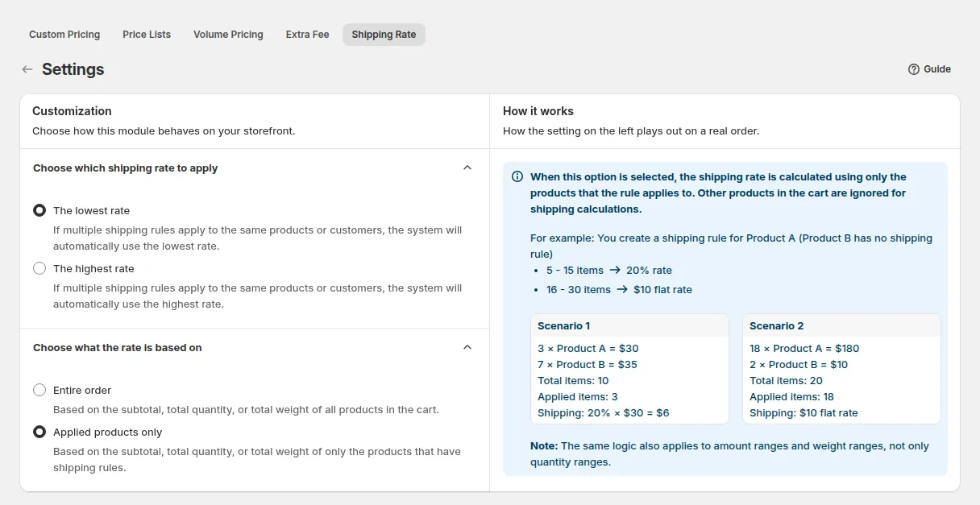Click "Shipping: 20% × $30 = $6" text
980x505 pixels.
tap(604, 413)
